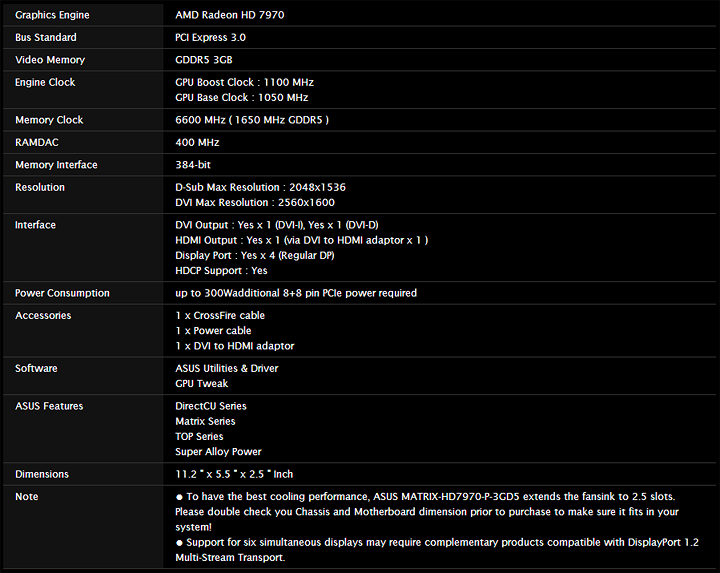Viewport: 720px width, 573px height.
Task: Select 'PCI Express 3.0' value
Action: pyautogui.click(x=210, y=37)
